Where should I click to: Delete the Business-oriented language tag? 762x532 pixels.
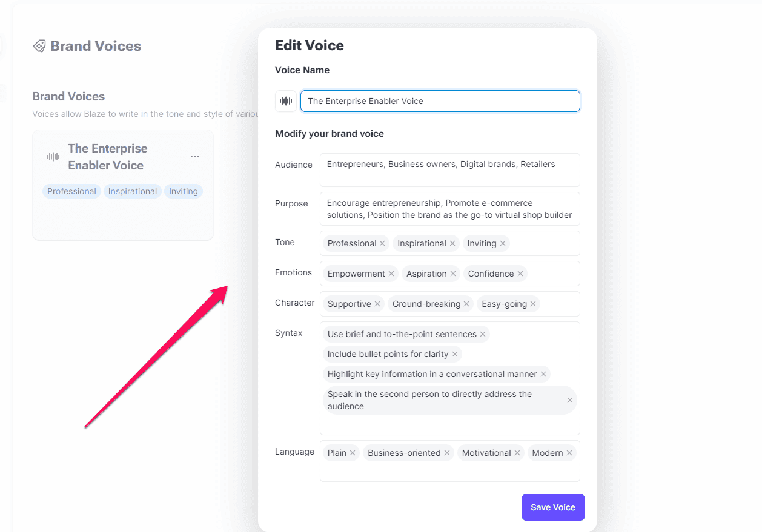point(447,453)
